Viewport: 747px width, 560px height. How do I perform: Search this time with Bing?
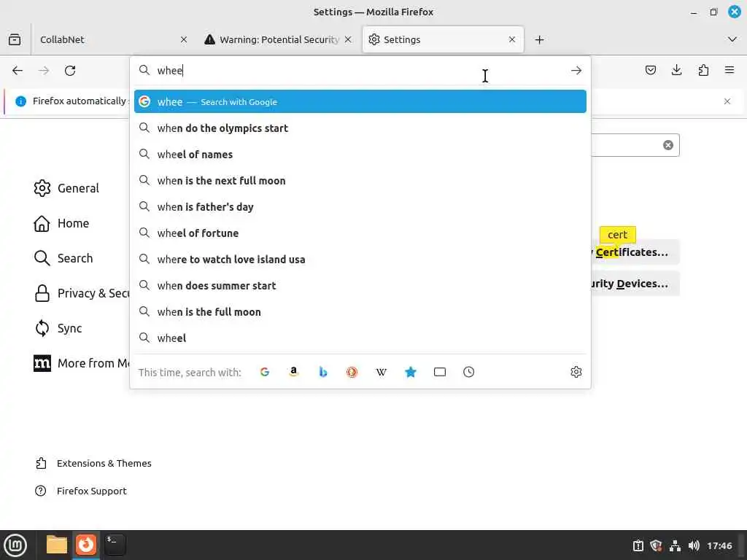(x=323, y=372)
